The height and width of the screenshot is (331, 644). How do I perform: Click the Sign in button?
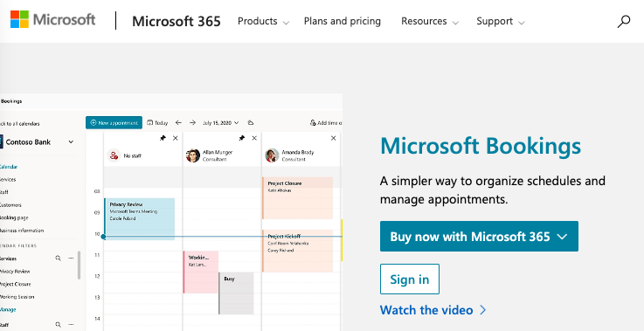tap(410, 279)
